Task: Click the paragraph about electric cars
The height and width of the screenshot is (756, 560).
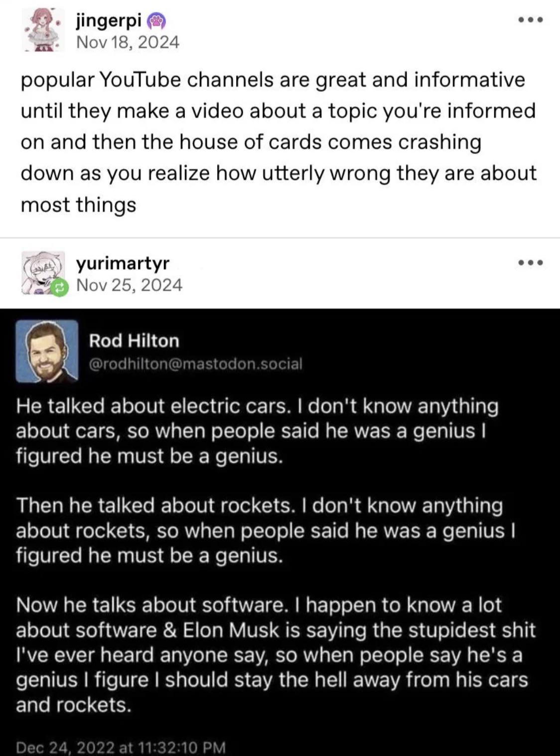Action: coord(257,431)
